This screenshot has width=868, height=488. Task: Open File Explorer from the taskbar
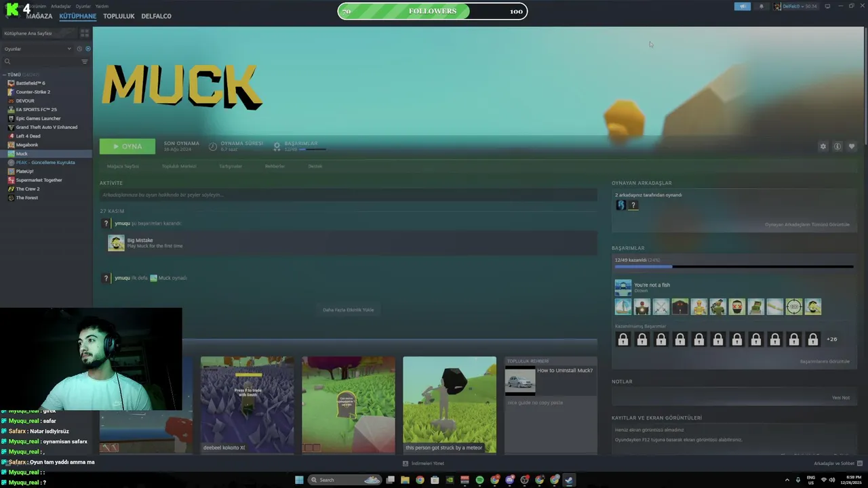[405, 480]
